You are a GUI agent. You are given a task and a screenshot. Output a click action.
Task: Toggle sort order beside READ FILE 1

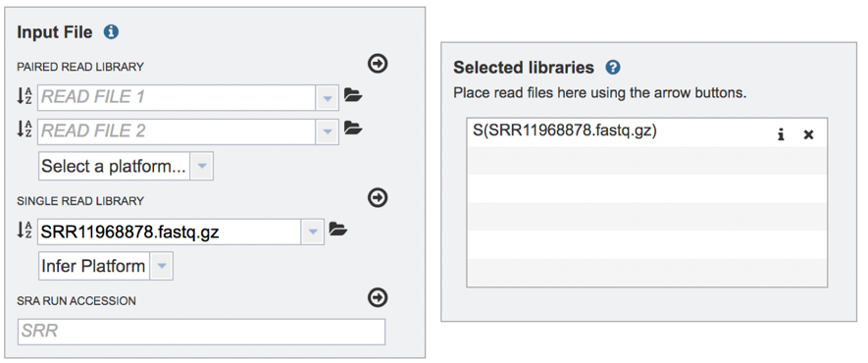click(25, 96)
